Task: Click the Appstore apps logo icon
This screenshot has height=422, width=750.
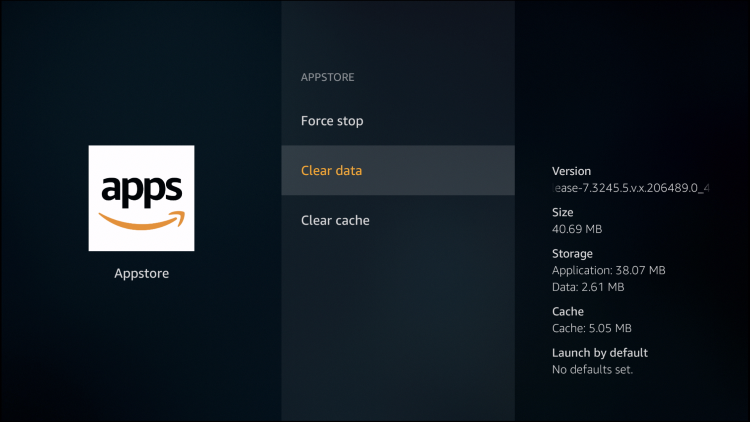Action: pyautogui.click(x=142, y=198)
